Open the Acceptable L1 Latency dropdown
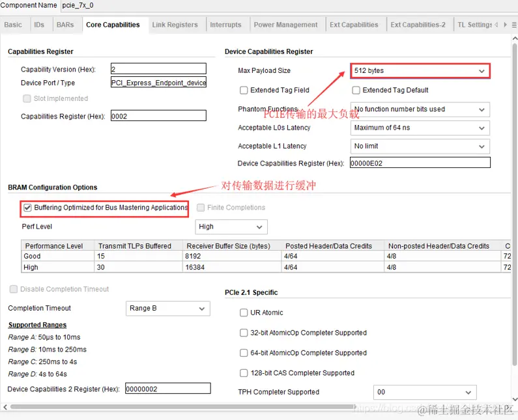The width and height of the screenshot is (518, 420). pos(420,147)
